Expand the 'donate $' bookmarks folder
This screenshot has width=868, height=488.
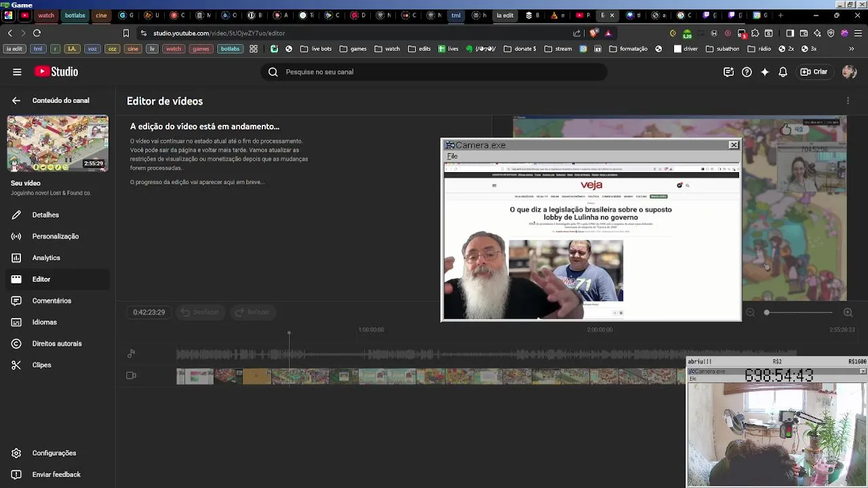520,49
